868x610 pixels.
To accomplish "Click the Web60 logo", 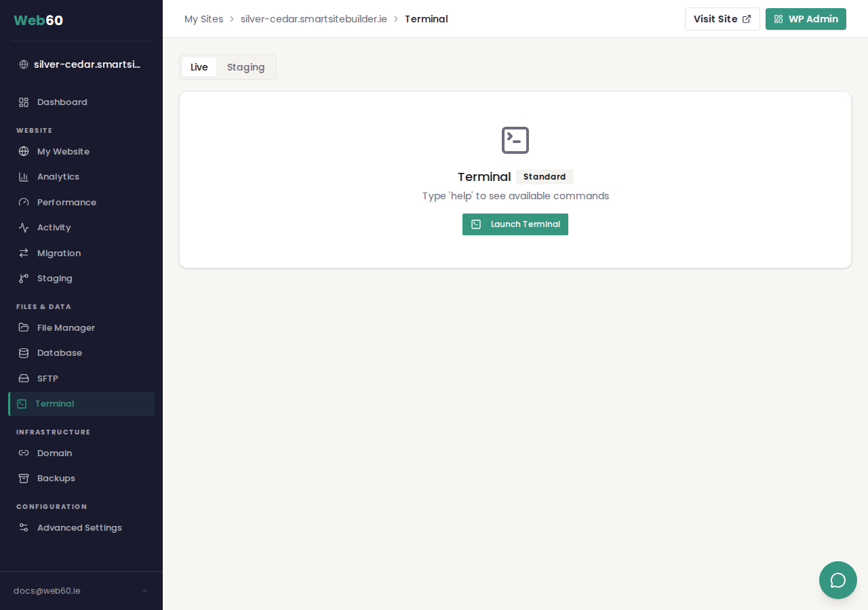I will (x=39, y=20).
